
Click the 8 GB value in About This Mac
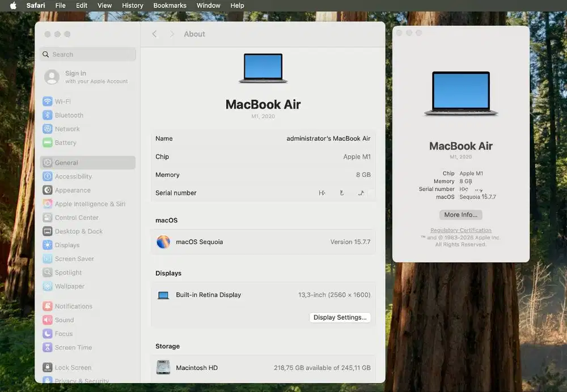pos(466,181)
